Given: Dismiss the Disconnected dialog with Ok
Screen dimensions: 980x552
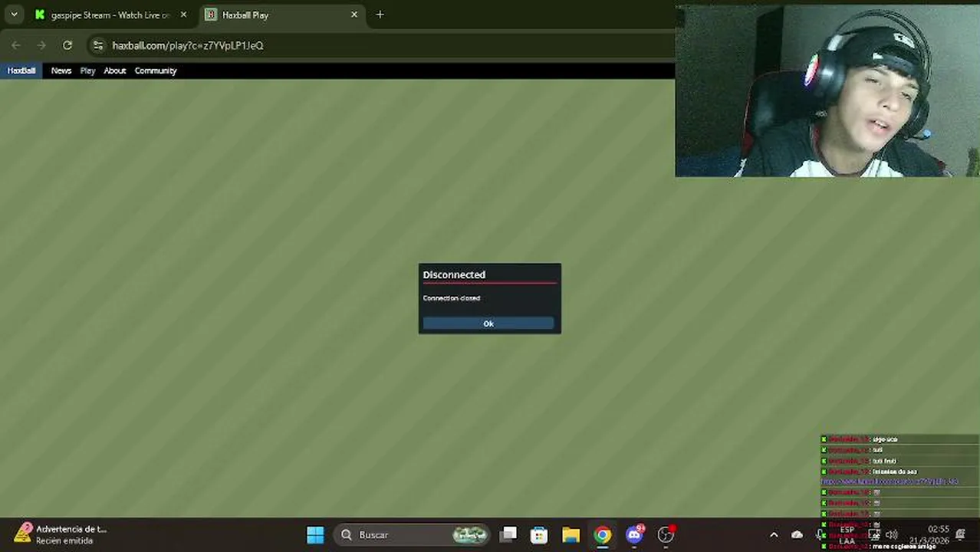Looking at the screenshot, I should coord(488,324).
